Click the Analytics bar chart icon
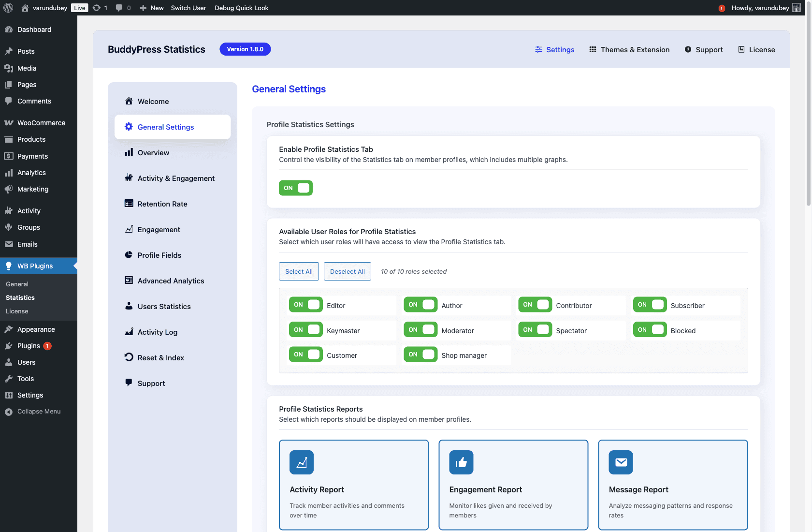The width and height of the screenshot is (812, 532). click(x=9, y=173)
